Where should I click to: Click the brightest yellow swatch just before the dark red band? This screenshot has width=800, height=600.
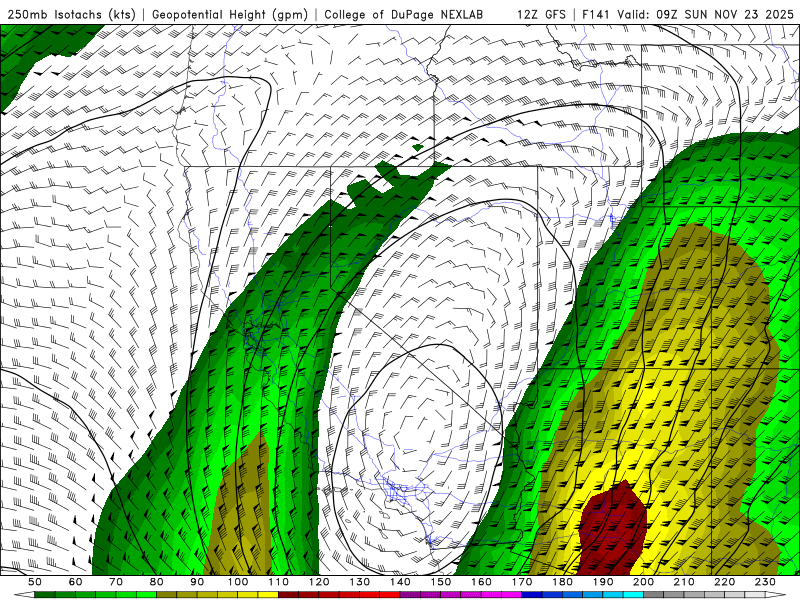click(x=268, y=595)
